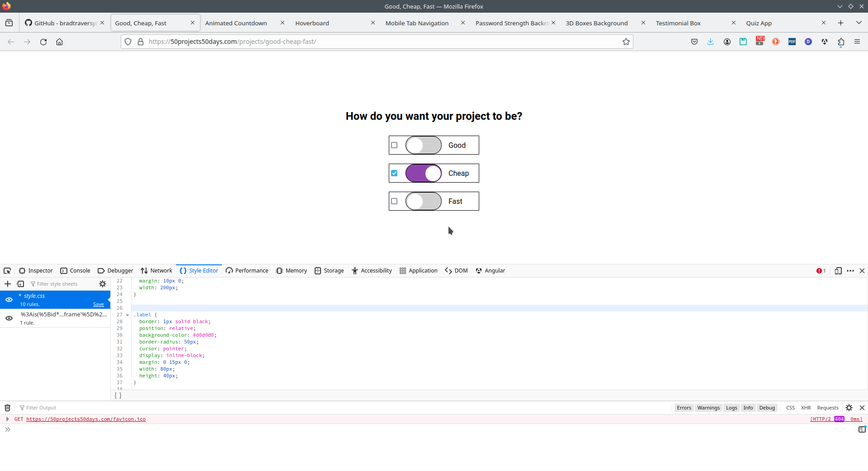Screen dimensions: 868x471
Task: Go forward one page
Action: point(27,42)
